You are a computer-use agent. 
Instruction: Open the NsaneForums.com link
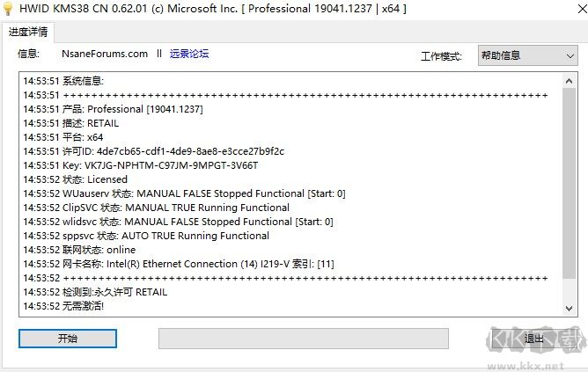click(x=105, y=54)
